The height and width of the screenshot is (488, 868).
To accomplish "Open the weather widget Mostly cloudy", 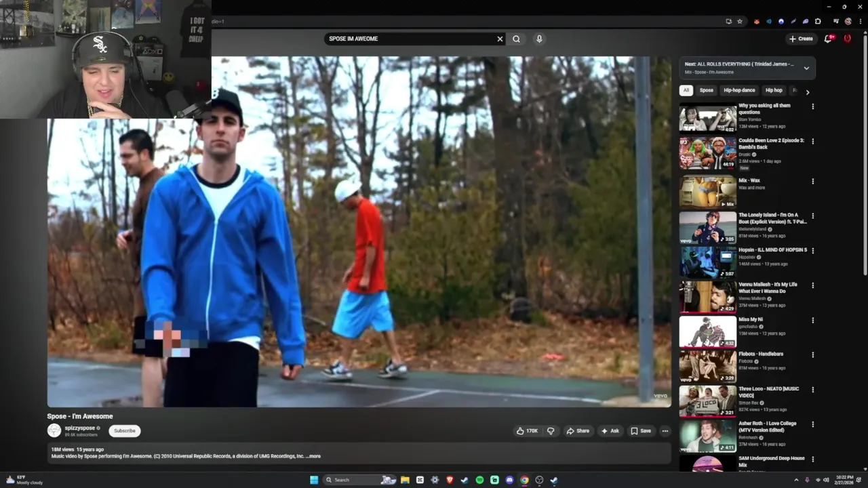I will [x=25, y=480].
